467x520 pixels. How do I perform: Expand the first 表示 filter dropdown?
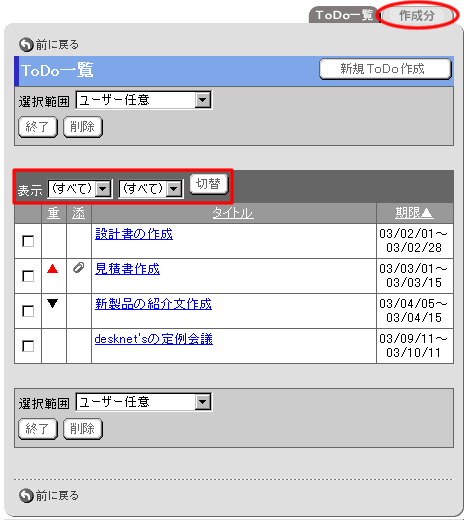point(80,189)
